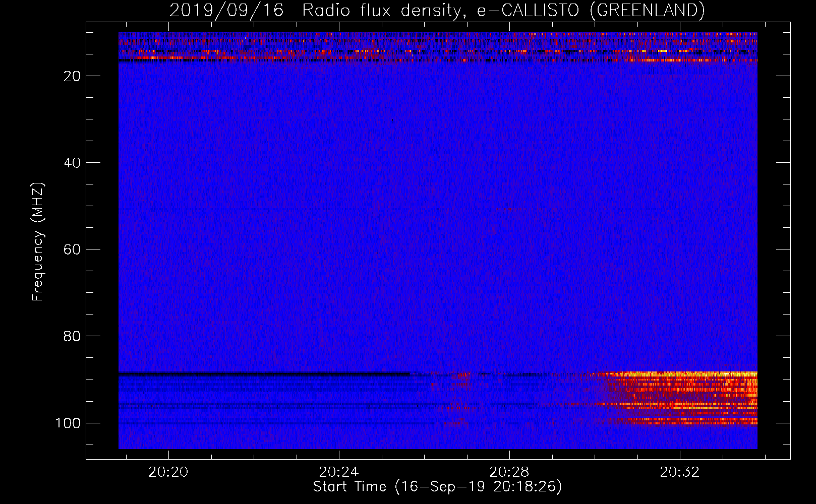Click the 'Frequency (MHZ)' axis label

(38, 241)
